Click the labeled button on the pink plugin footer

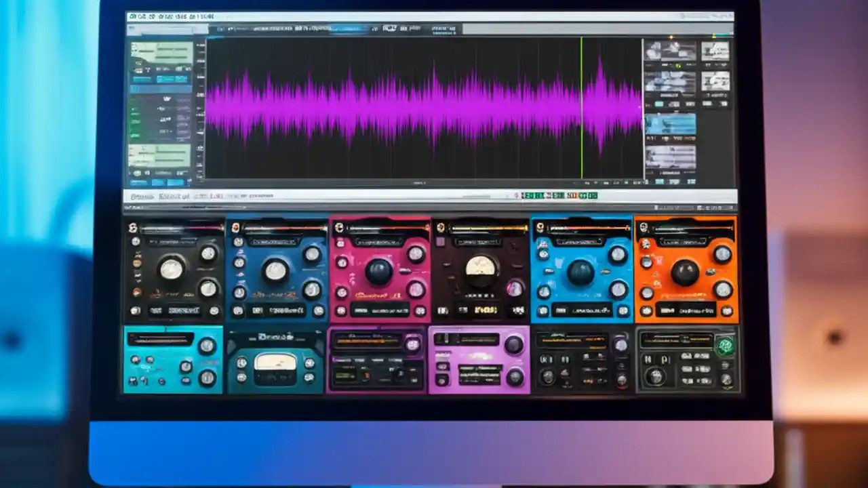(x=378, y=309)
